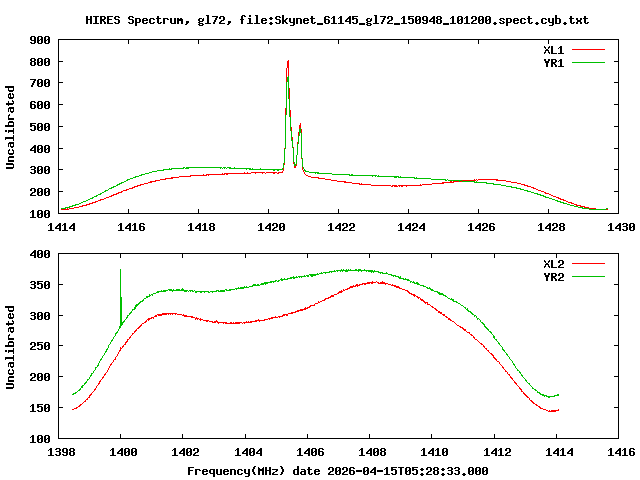Click the 900 tick label on top y-axis
The width and height of the screenshot is (640, 480).
click(x=40, y=41)
